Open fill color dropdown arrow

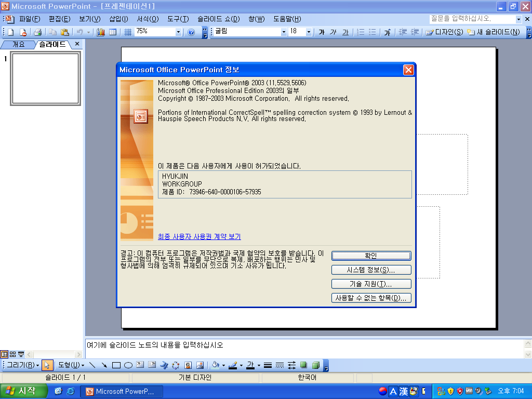click(223, 365)
